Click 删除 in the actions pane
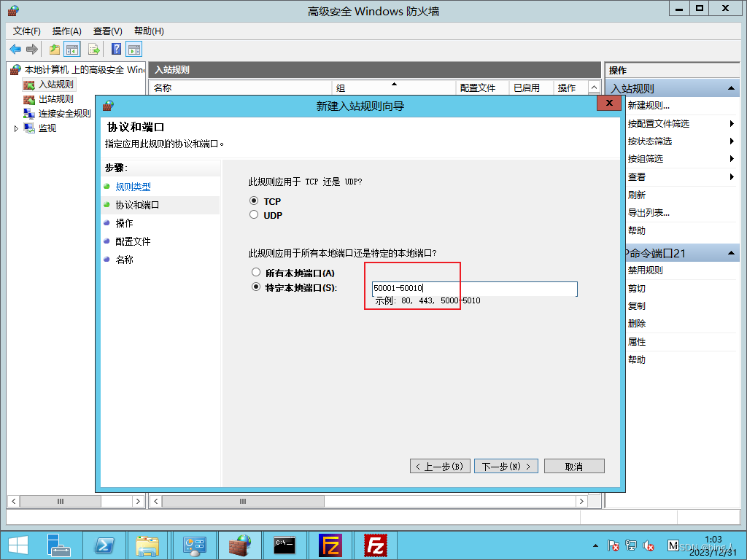This screenshot has height=560, width=747. pos(636,324)
